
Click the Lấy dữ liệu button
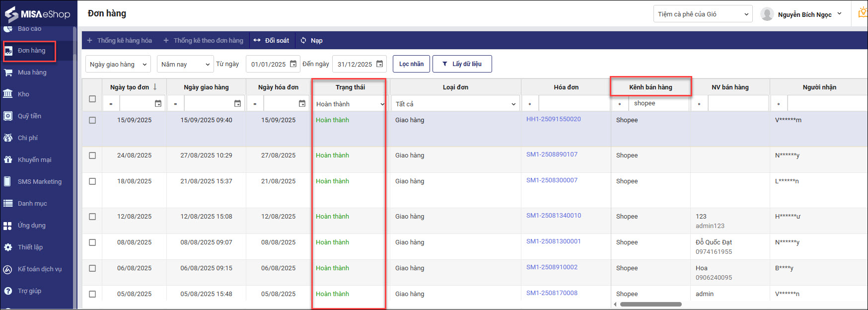point(462,64)
